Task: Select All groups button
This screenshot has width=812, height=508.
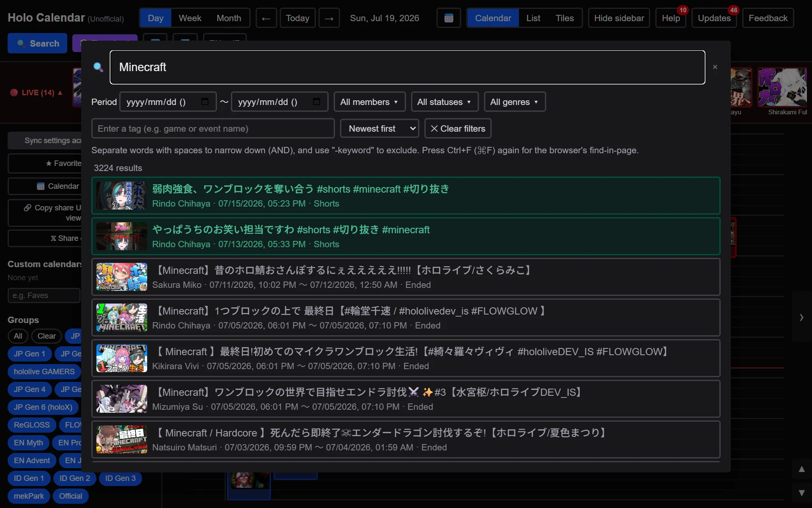Action: click(18, 336)
